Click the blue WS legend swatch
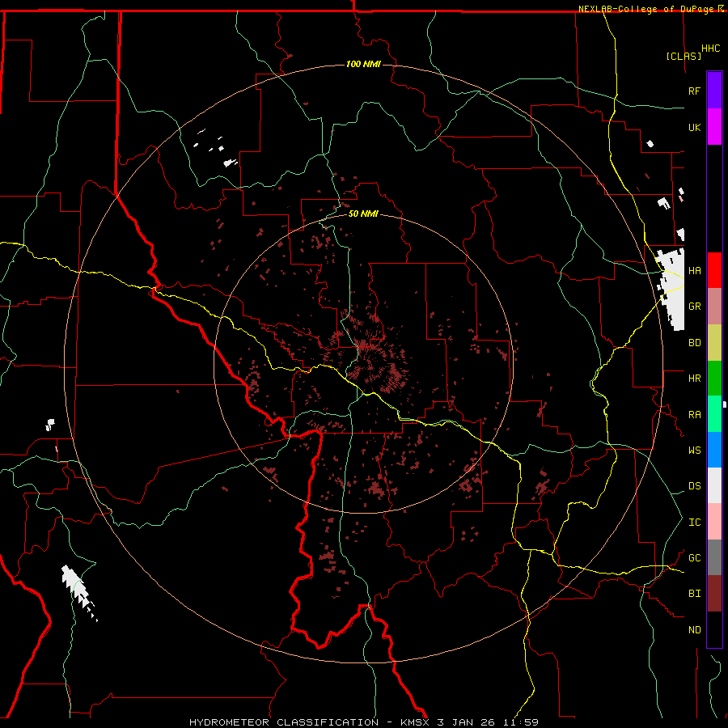728x728 pixels. [714, 450]
